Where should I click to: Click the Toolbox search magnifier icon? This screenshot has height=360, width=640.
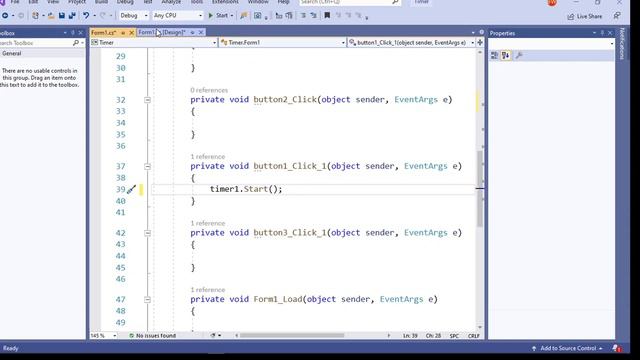click(x=76, y=43)
